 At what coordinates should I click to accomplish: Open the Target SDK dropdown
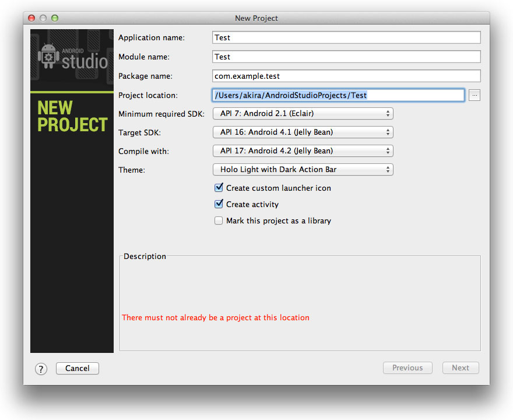pyautogui.click(x=303, y=132)
